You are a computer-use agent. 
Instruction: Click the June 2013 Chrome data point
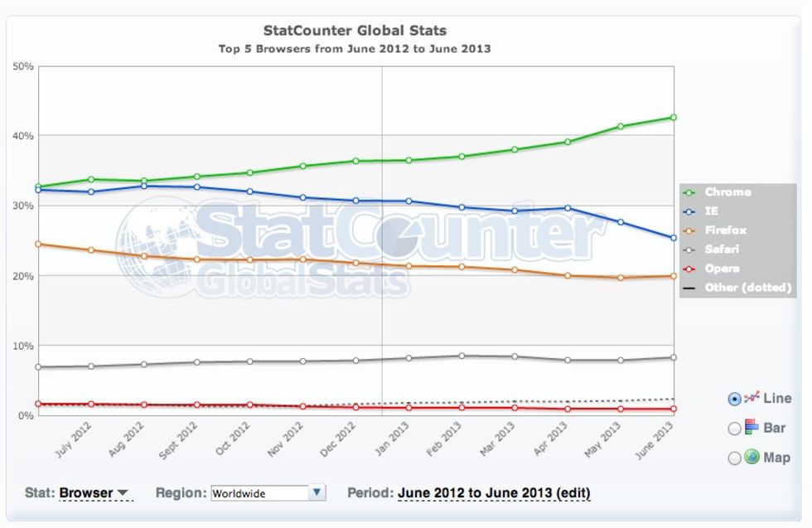674,118
